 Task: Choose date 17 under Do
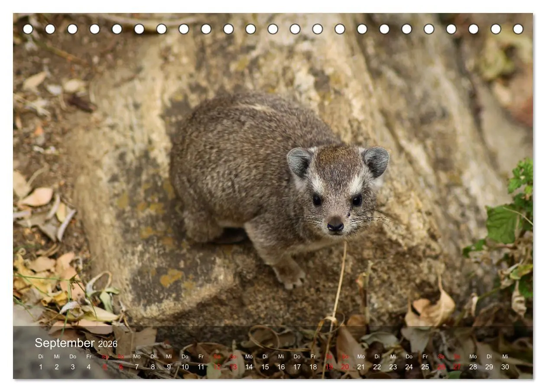coord(297,367)
